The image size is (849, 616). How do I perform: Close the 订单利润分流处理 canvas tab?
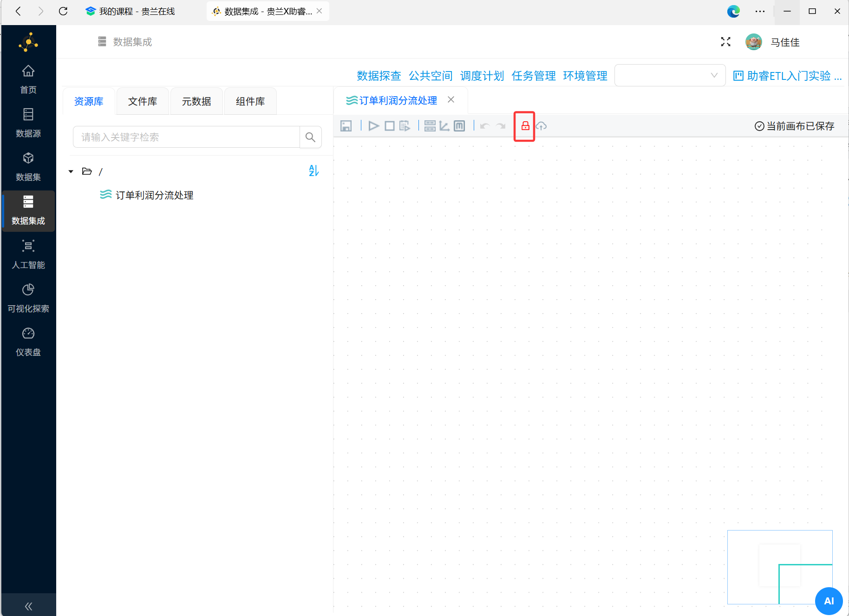[x=451, y=100]
